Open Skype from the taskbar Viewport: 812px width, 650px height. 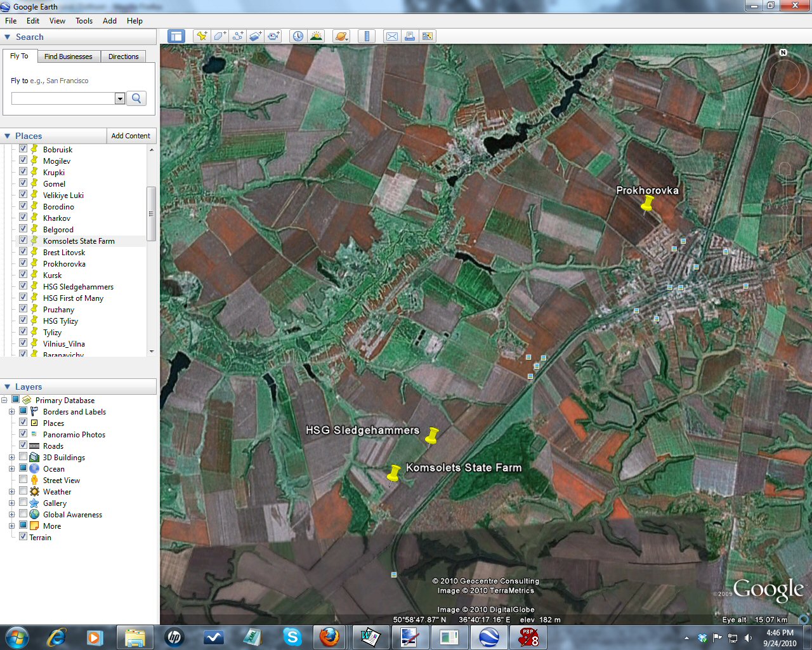click(x=292, y=637)
